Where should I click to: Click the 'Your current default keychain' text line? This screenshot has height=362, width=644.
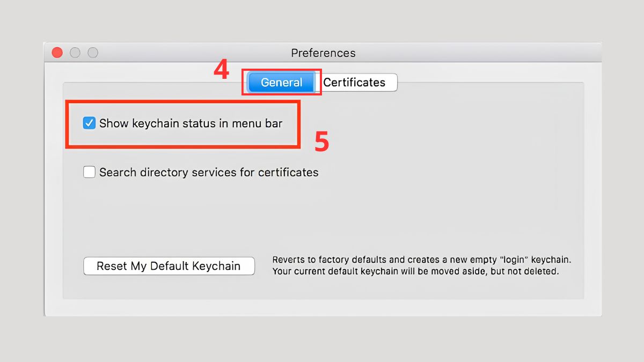tap(415, 271)
